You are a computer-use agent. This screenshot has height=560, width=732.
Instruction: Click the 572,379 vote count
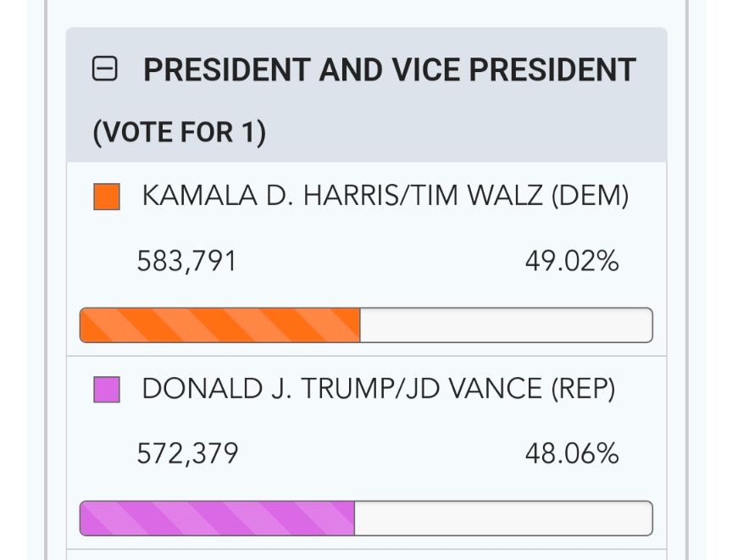click(x=187, y=453)
